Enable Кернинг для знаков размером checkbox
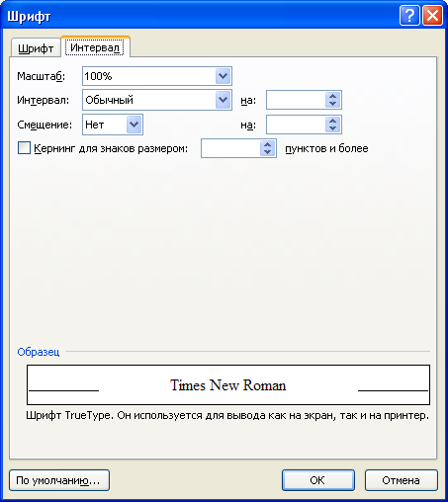 point(24,148)
